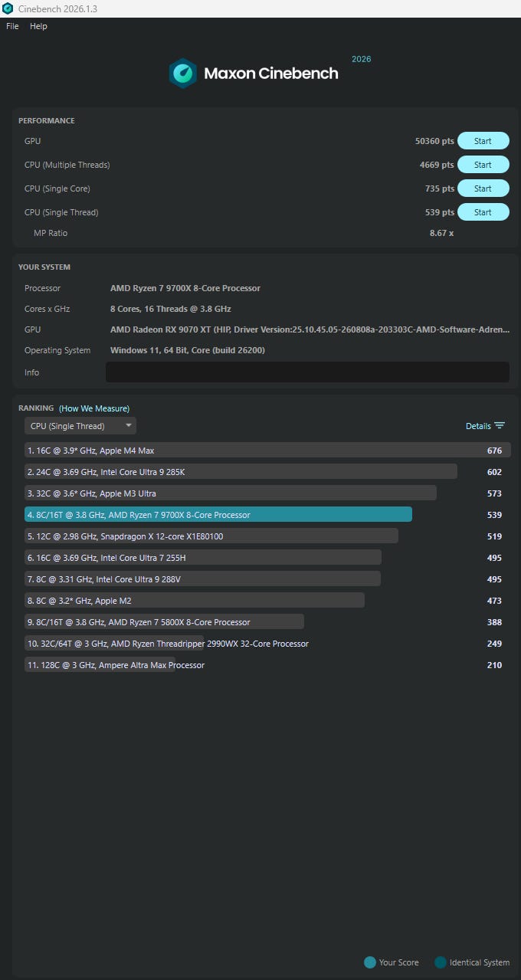Click the Info input field

point(307,372)
